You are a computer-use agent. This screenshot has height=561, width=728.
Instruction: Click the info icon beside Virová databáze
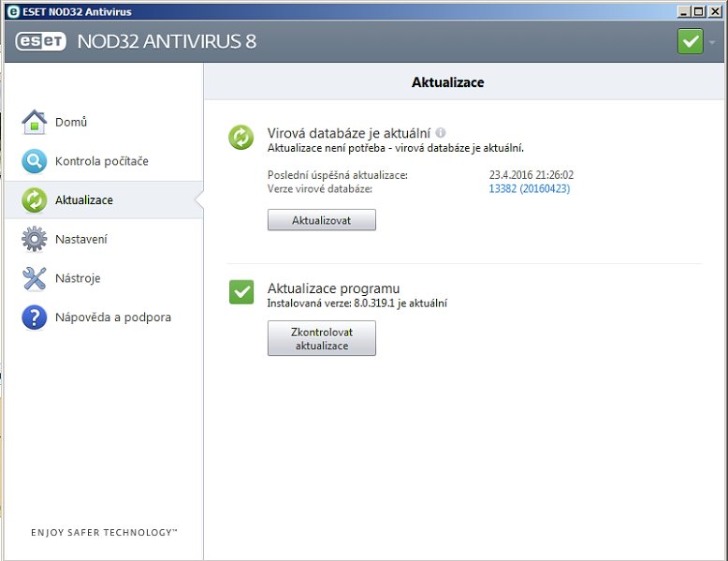coord(441,133)
